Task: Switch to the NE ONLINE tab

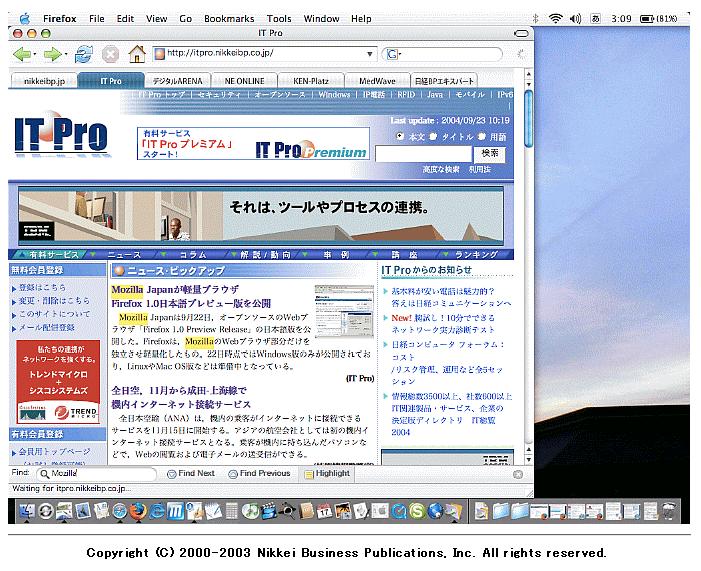Action: tap(244, 81)
